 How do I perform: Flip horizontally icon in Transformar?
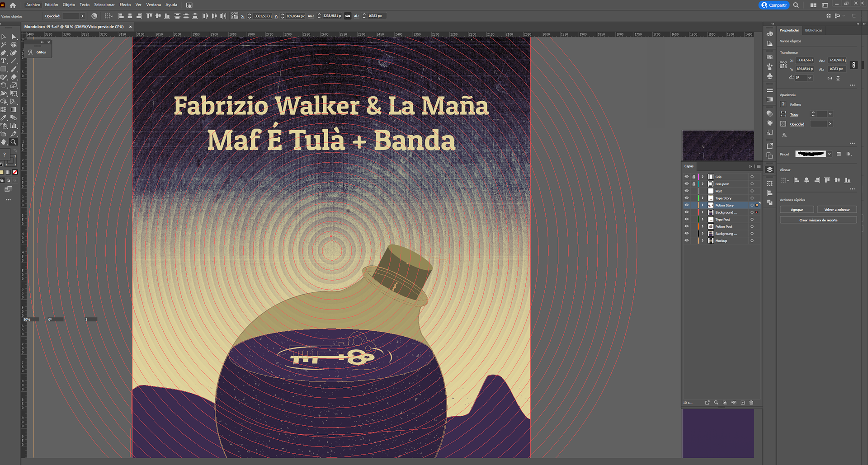click(x=830, y=78)
